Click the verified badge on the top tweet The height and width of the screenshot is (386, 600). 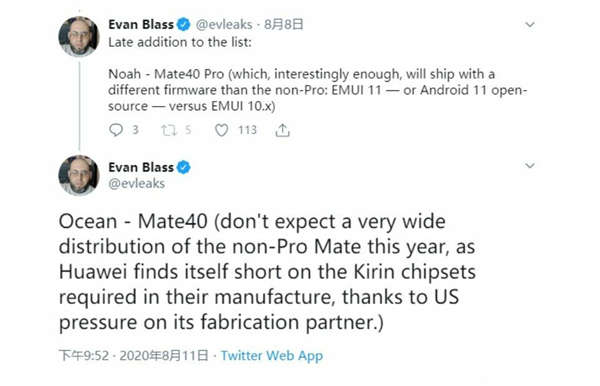[183, 25]
